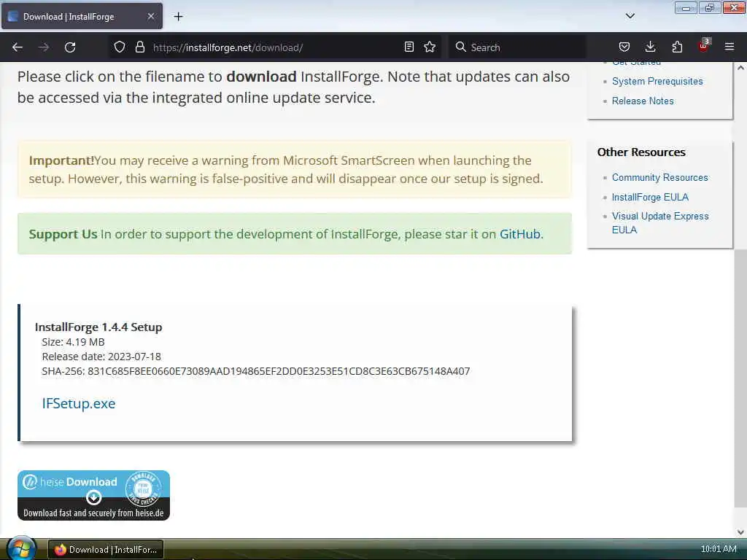Click the SHA-256 hash text
Screen dimensions: 747x560
pyautogui.click(x=256, y=371)
